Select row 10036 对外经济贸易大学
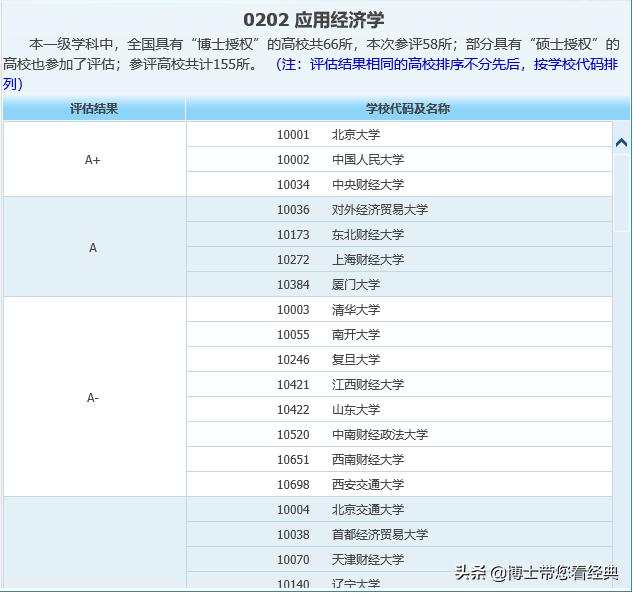 399,210
